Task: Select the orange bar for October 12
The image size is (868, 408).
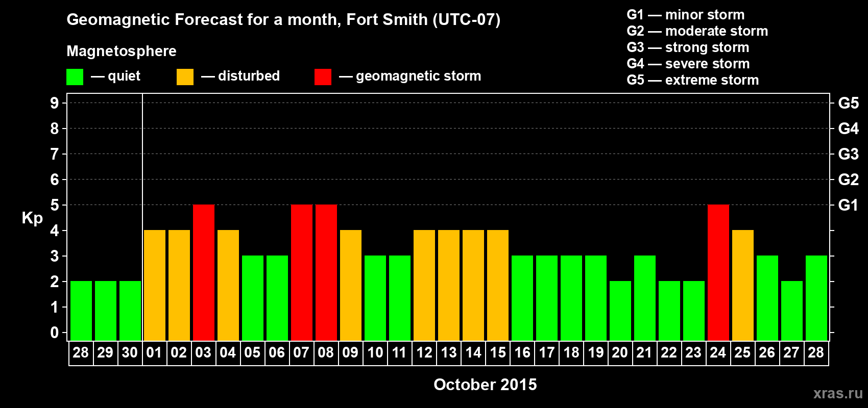Action: coord(424,286)
